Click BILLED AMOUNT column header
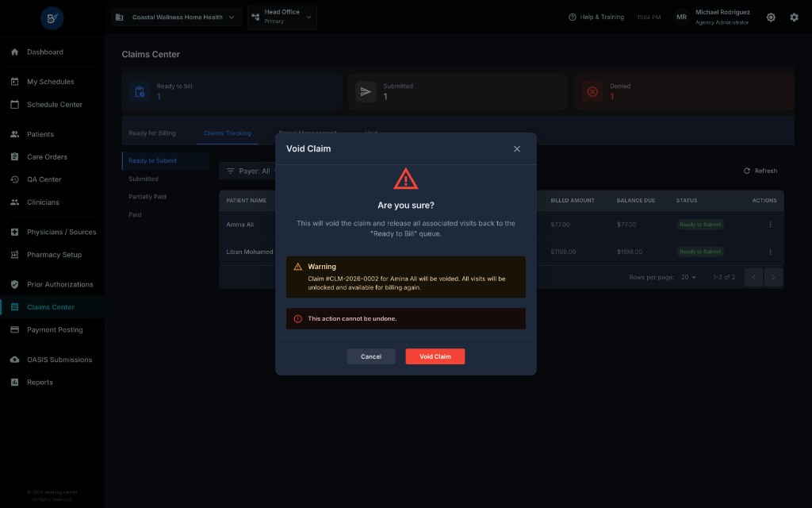Viewport: 812px width, 508px height. (x=573, y=201)
